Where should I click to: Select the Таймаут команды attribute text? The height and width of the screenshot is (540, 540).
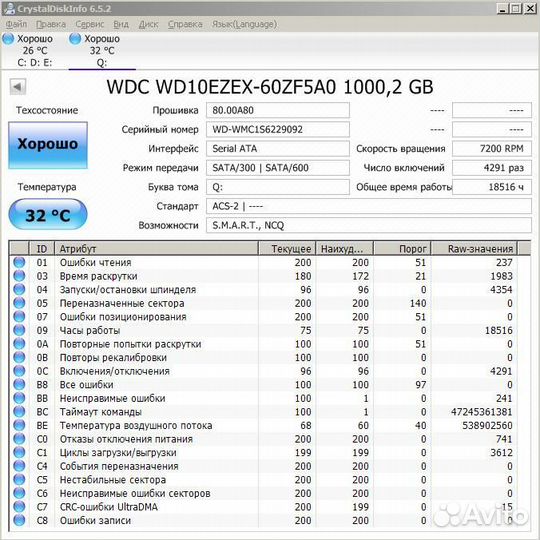coord(101,412)
